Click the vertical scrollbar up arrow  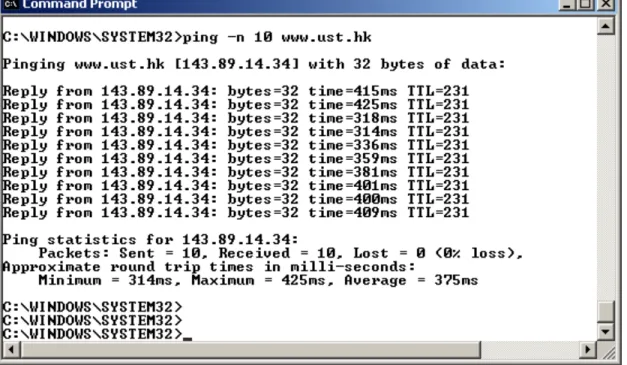pos(606,27)
